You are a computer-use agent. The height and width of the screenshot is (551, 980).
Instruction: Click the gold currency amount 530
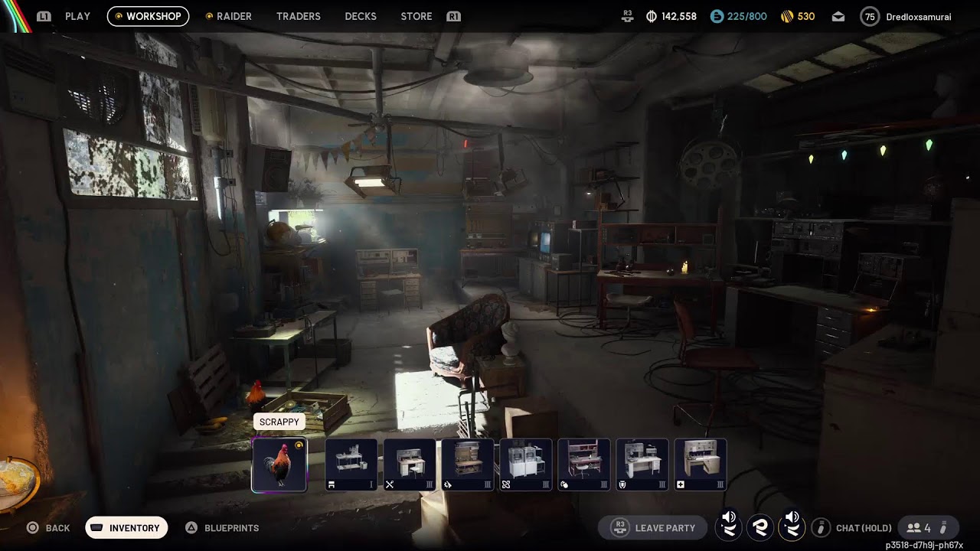point(806,16)
